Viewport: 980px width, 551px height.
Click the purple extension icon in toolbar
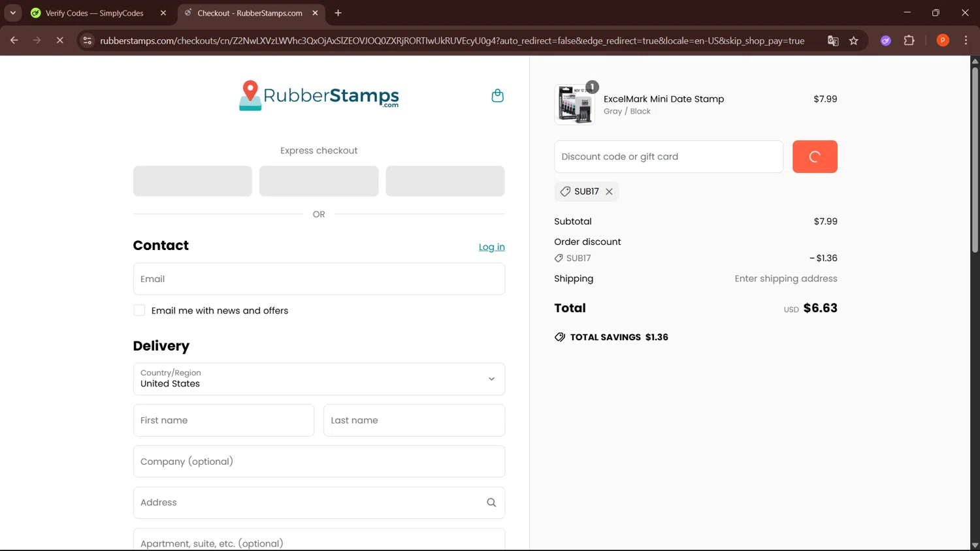[x=886, y=40]
